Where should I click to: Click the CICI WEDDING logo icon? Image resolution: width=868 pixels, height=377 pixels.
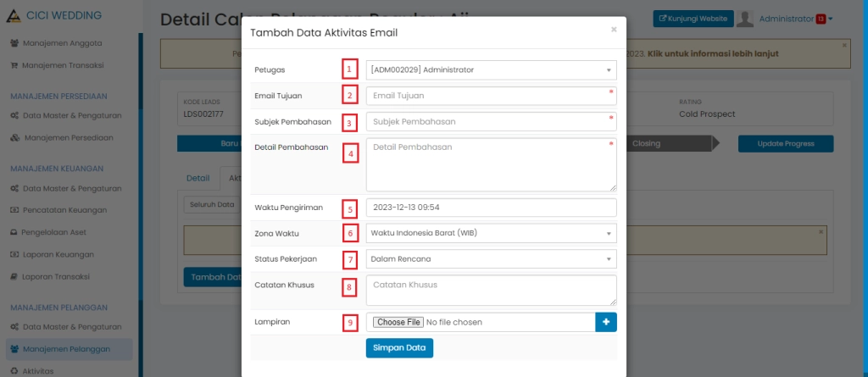(x=14, y=15)
